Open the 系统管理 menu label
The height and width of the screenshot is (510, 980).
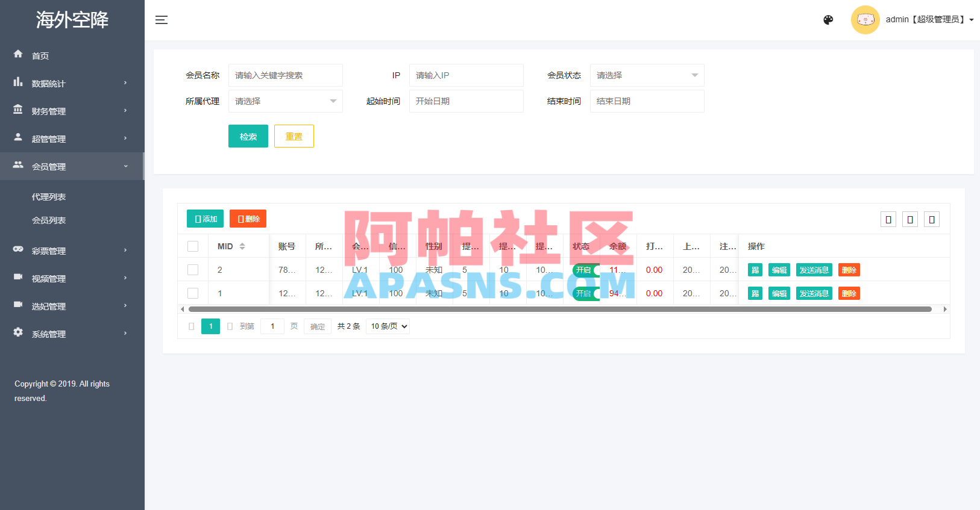point(49,334)
